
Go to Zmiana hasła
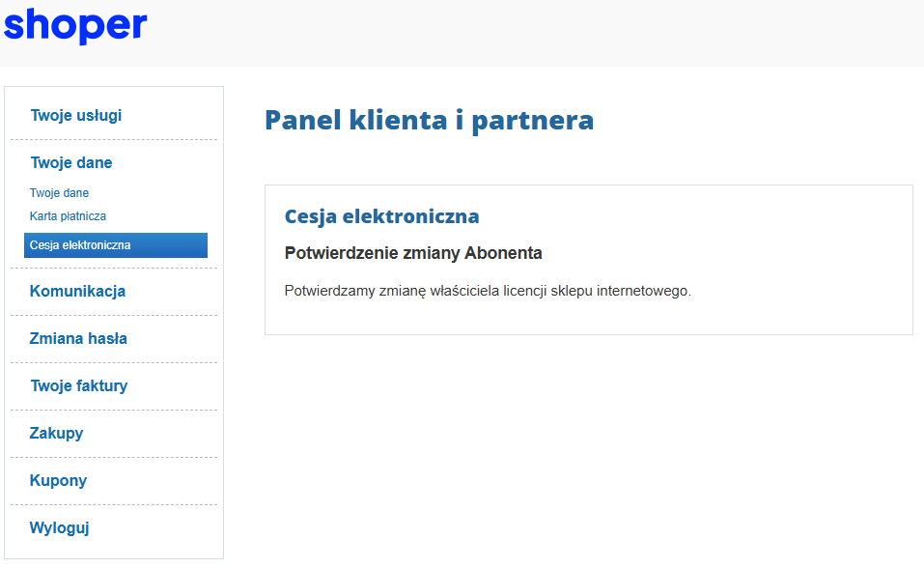pos(78,339)
